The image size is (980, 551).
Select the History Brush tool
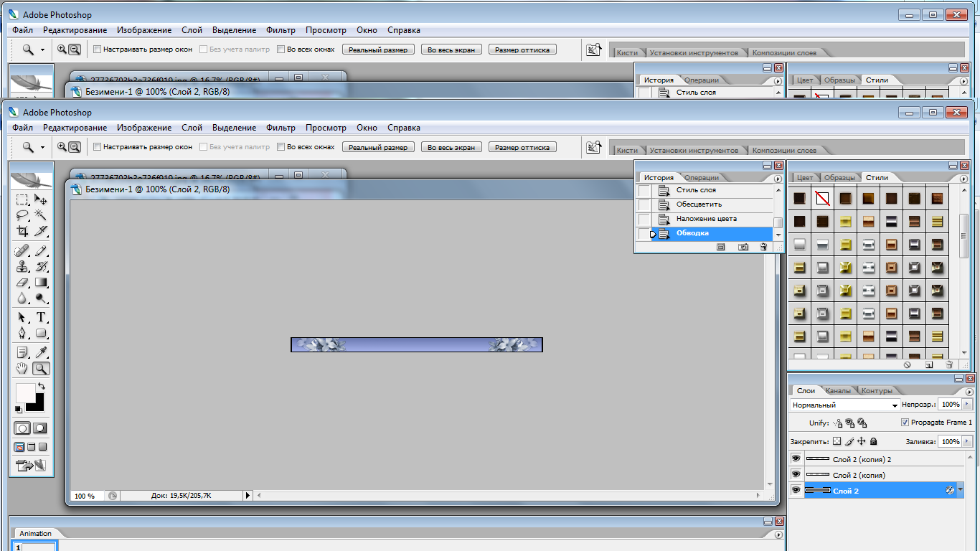tap(41, 267)
